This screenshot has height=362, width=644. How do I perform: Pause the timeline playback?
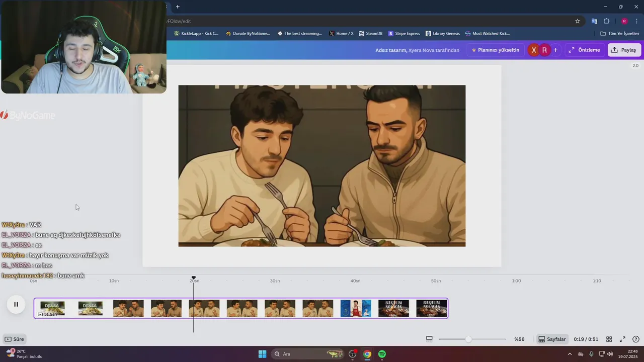click(x=16, y=304)
